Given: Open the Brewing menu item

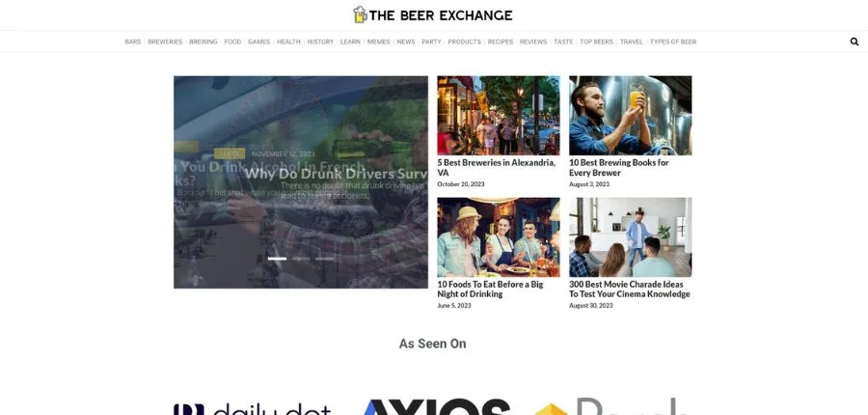Looking at the screenshot, I should pyautogui.click(x=203, y=41).
